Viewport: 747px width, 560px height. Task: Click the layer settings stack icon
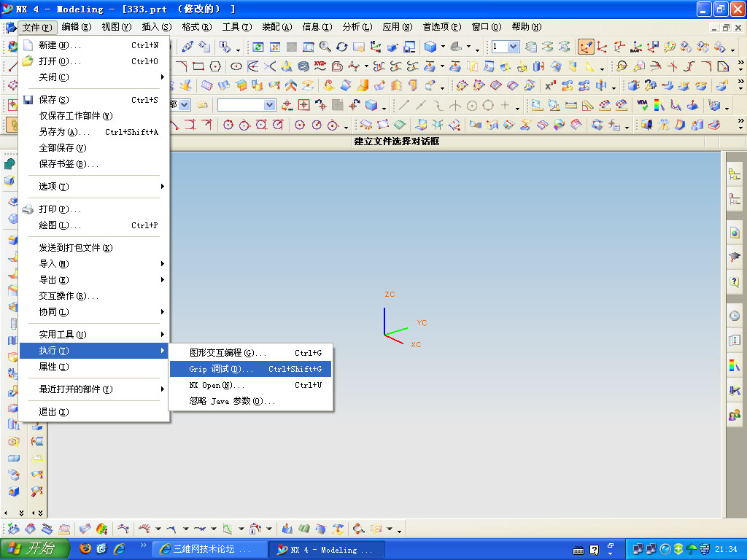[x=531, y=47]
